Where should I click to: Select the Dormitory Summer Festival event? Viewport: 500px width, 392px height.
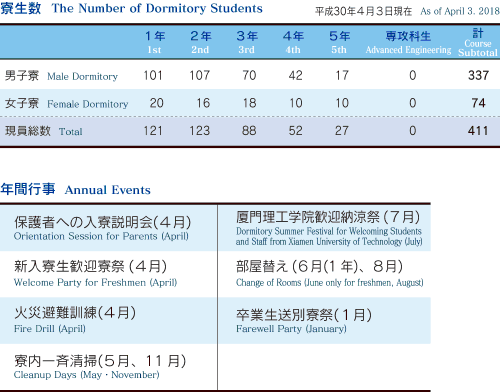(x=329, y=228)
